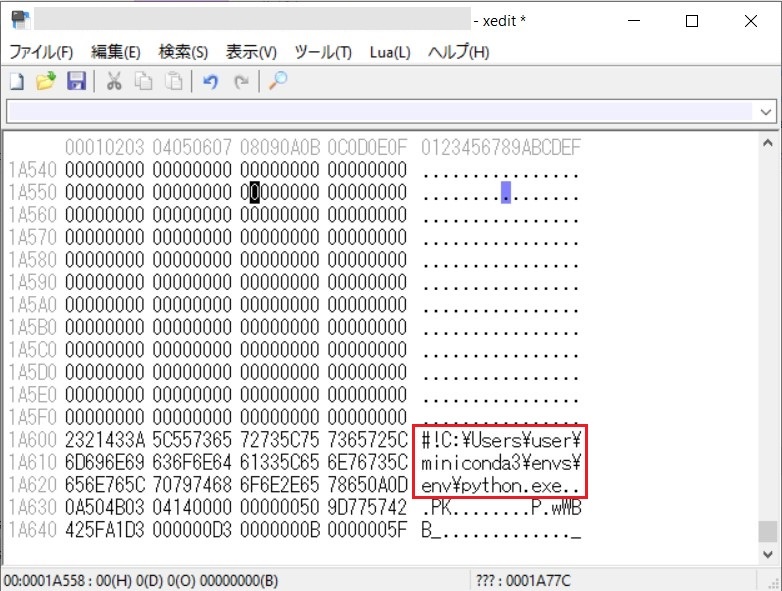Expand the command combo box dropdown arrow
This screenshot has width=782, height=591.
[766, 112]
